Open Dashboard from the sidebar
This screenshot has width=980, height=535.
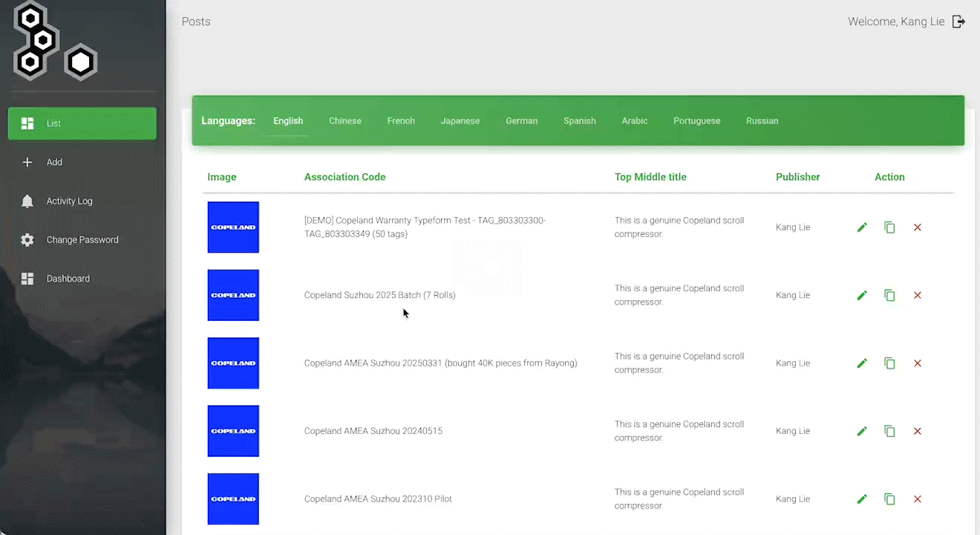click(82, 279)
